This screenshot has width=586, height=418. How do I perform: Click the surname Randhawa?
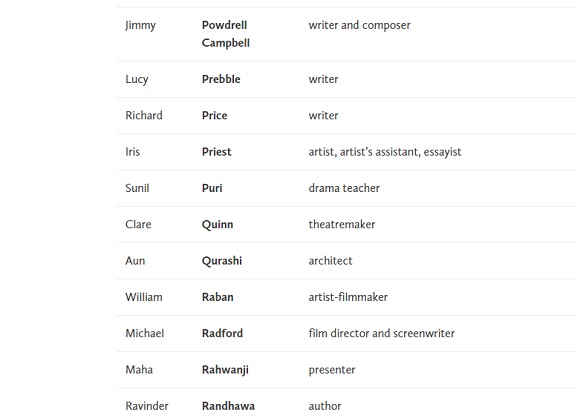coord(228,406)
